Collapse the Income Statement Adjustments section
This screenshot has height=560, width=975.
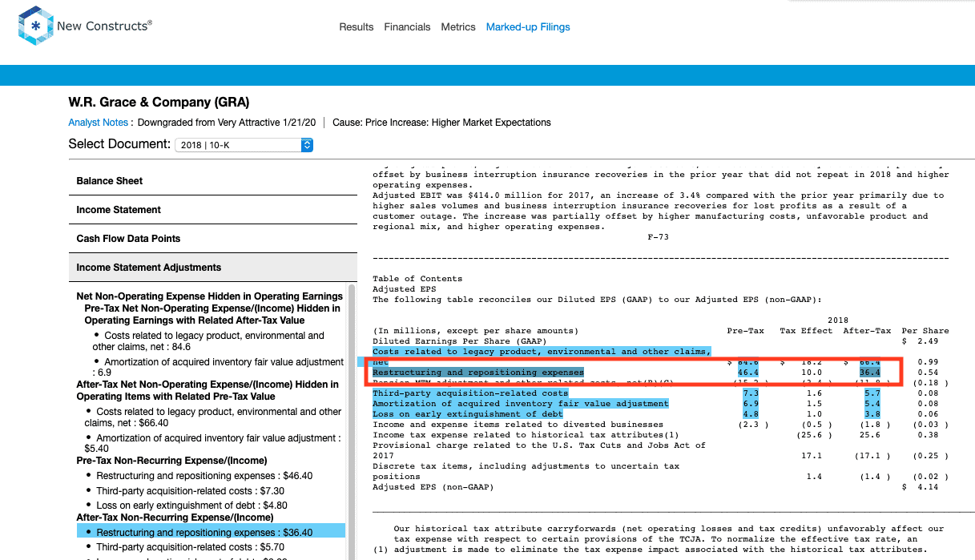pos(213,268)
